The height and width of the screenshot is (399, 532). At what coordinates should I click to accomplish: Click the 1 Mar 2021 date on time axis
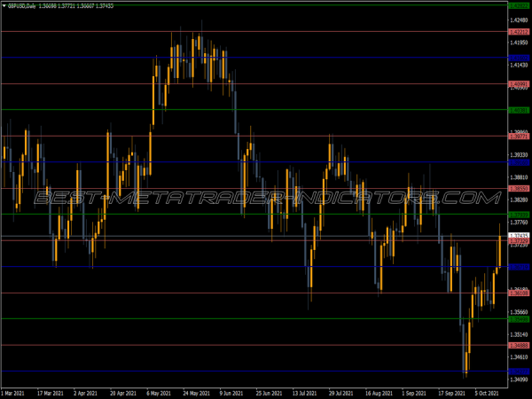14,391
